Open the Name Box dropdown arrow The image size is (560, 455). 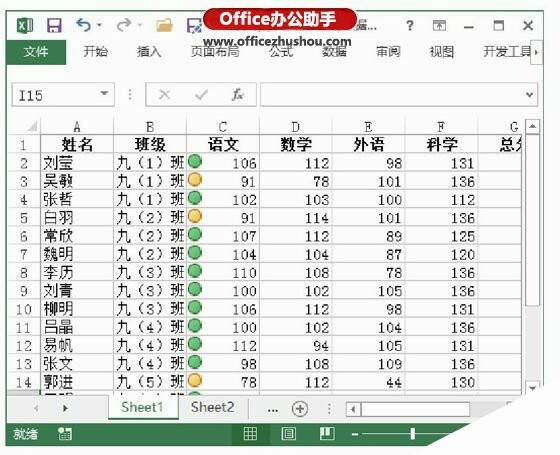point(104,94)
